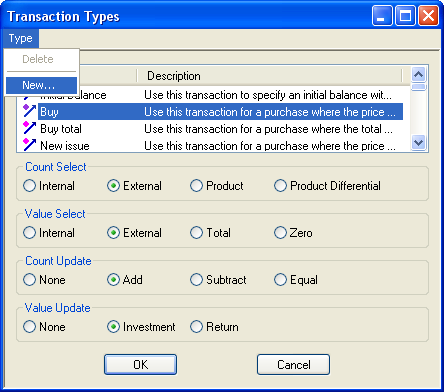Set Count Select to Internal
The width and height of the screenshot is (444, 392).
pyautogui.click(x=49, y=186)
